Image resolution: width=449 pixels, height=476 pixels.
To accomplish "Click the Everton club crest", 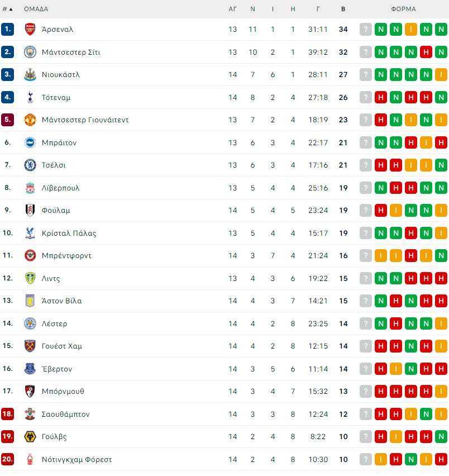I will [x=30, y=369].
